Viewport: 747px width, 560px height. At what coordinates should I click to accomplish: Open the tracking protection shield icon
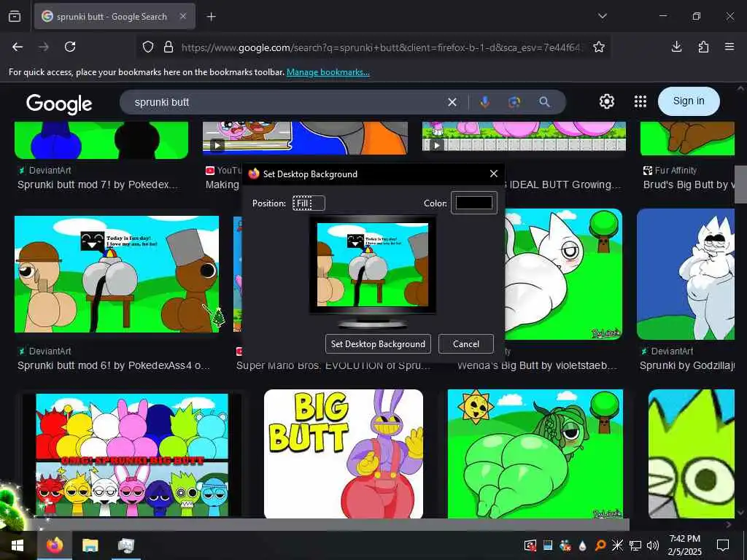click(x=148, y=47)
